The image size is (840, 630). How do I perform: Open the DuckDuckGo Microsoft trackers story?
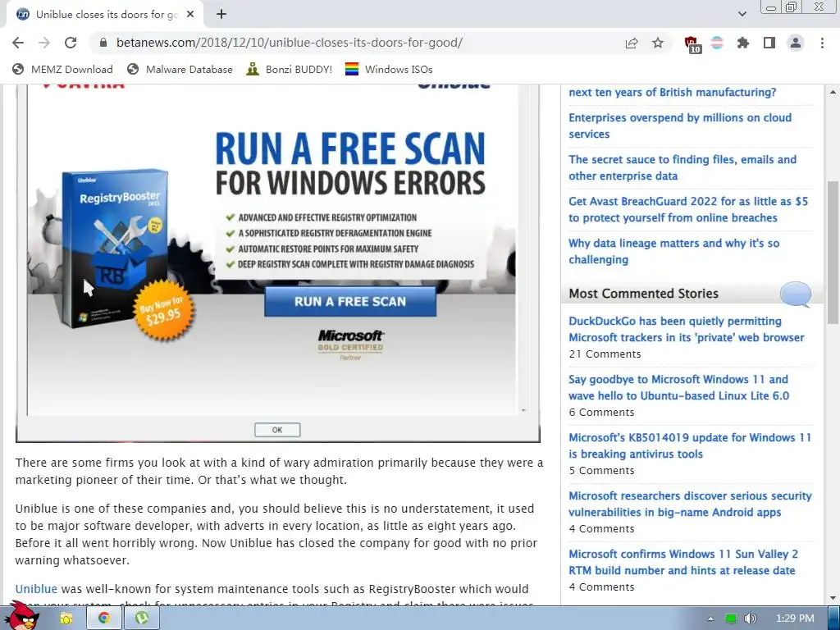(687, 330)
